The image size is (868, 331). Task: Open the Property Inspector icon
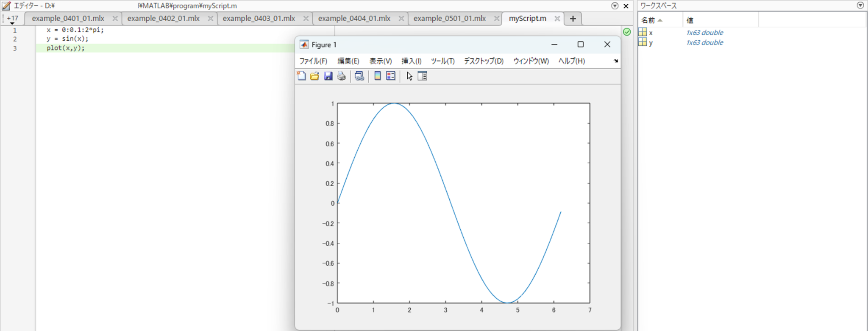point(423,76)
